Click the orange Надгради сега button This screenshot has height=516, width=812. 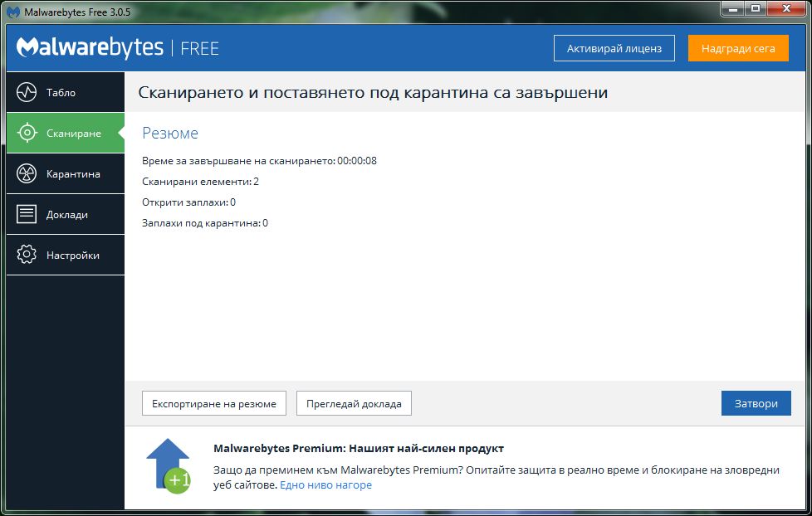(738, 48)
